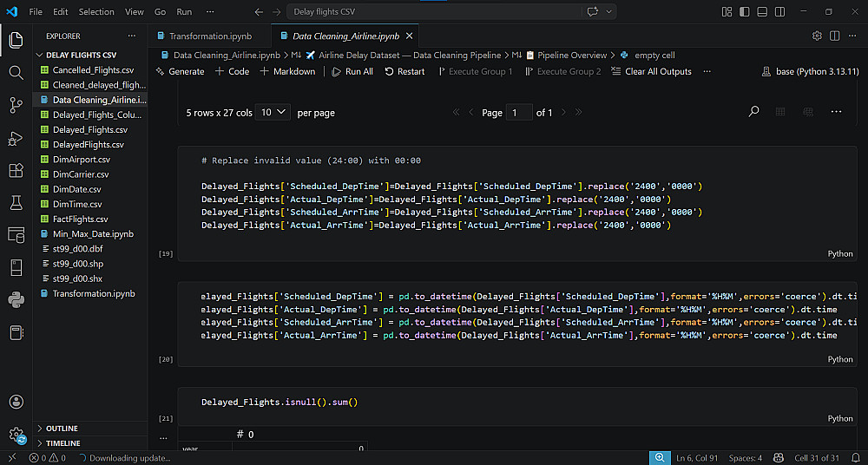
Task: Toggle the bottom panel layout button
Action: [762, 11]
